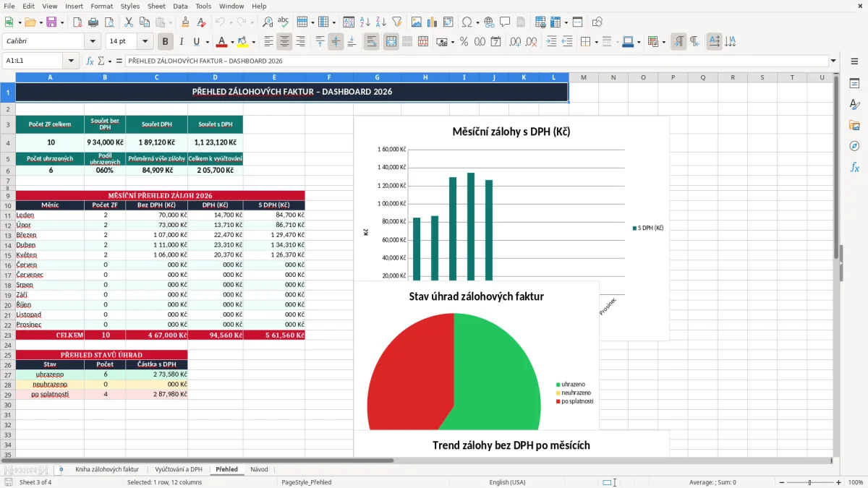Adjust the zoom slider in status bar
868x488 pixels.
click(x=809, y=482)
